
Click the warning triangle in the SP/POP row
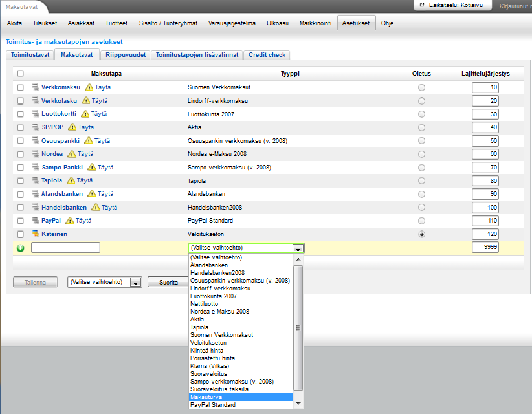72,127
